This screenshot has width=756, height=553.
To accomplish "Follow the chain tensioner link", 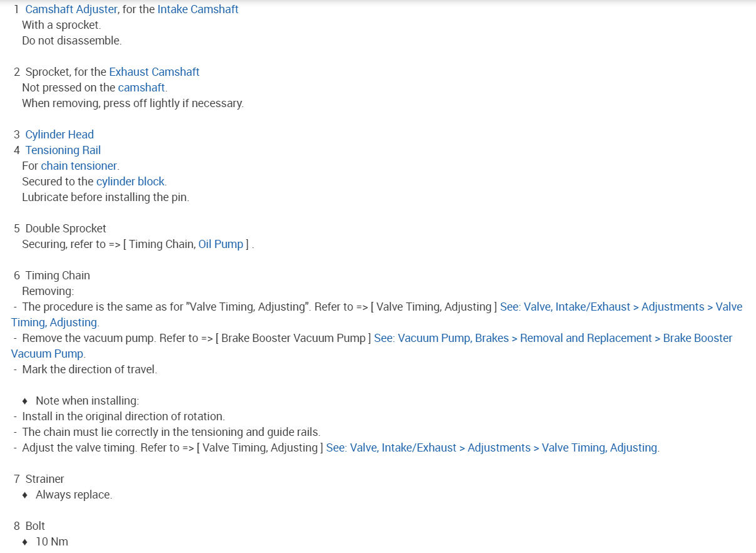I will tap(79, 166).
